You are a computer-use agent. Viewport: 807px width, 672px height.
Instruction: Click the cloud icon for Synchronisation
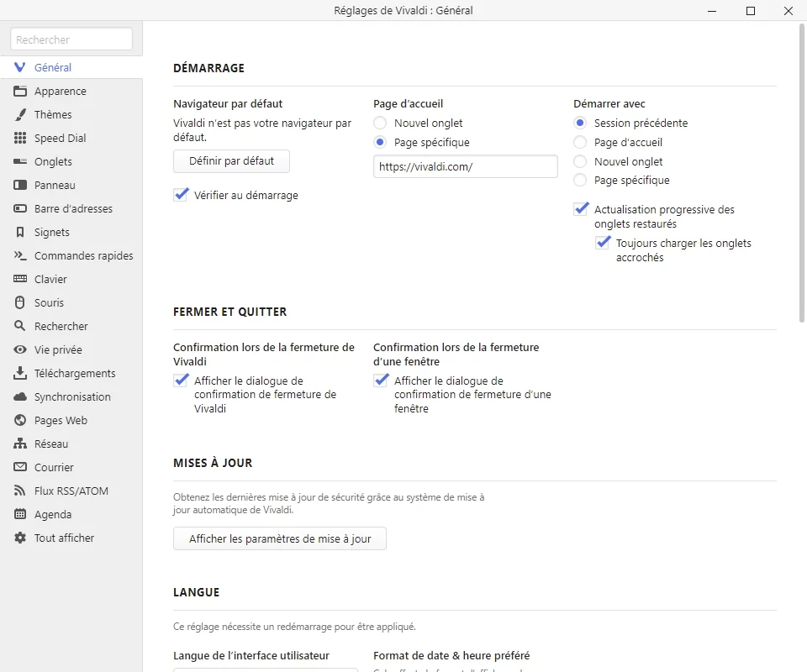point(19,397)
